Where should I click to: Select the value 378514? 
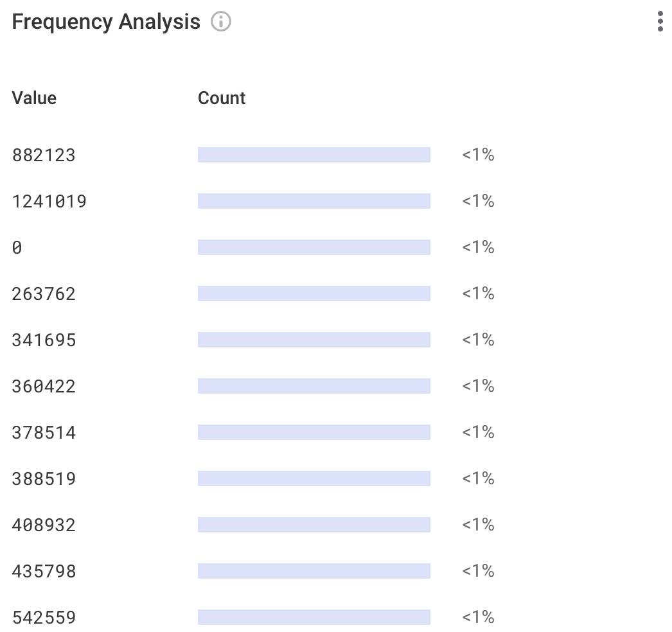pyautogui.click(x=44, y=432)
